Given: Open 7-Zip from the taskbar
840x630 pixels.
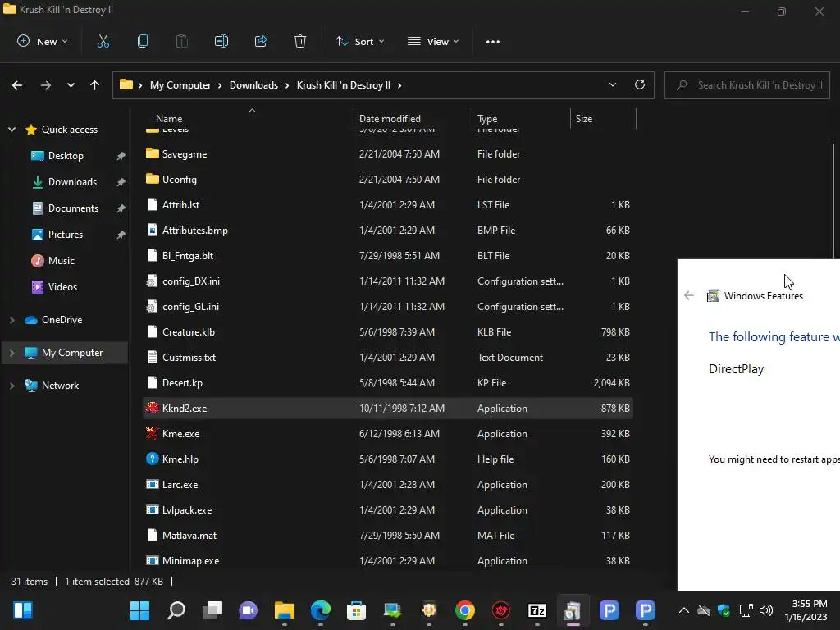Looking at the screenshot, I should tap(536, 610).
